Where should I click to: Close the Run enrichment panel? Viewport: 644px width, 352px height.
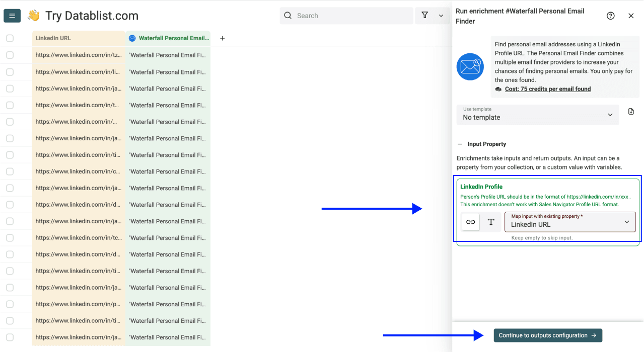631,15
